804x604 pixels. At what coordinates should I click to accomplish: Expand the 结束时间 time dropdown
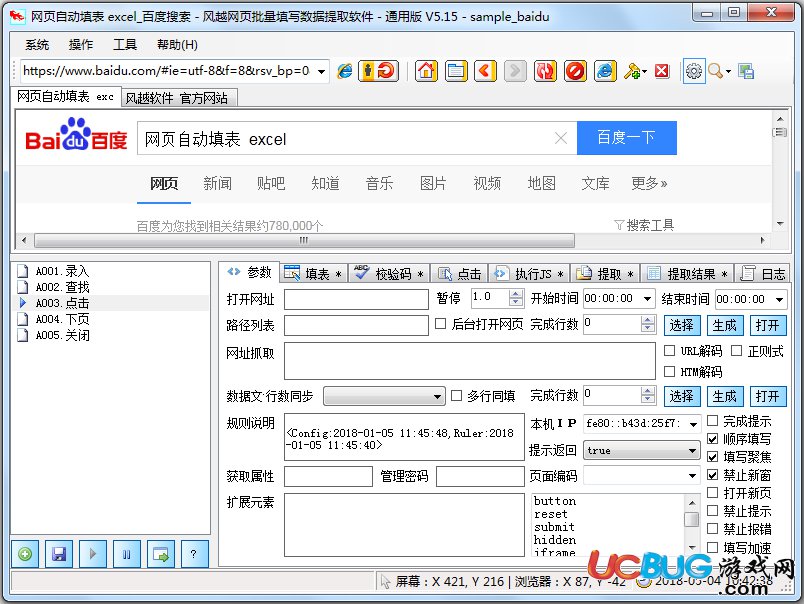[x=779, y=298]
